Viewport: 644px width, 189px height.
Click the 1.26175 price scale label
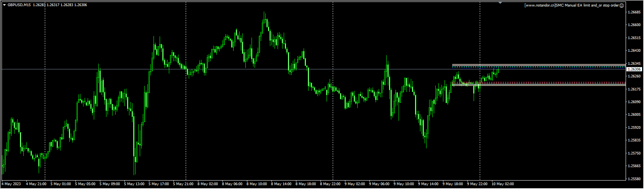point(635,89)
